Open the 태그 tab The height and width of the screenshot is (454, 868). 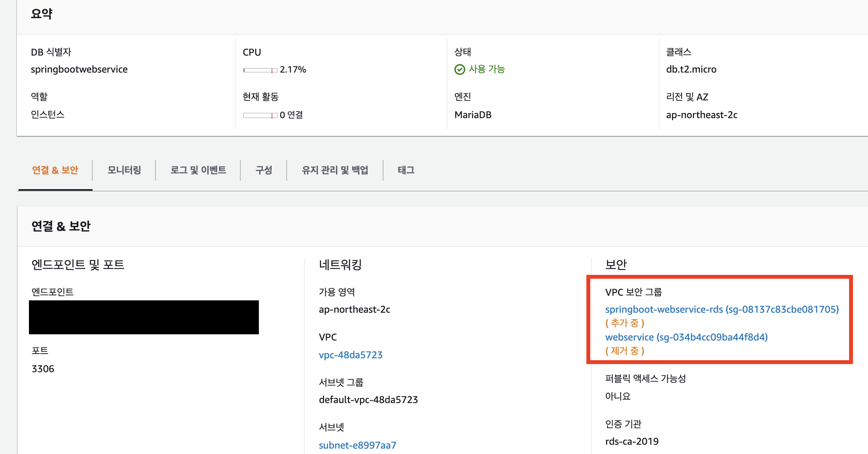tap(406, 170)
